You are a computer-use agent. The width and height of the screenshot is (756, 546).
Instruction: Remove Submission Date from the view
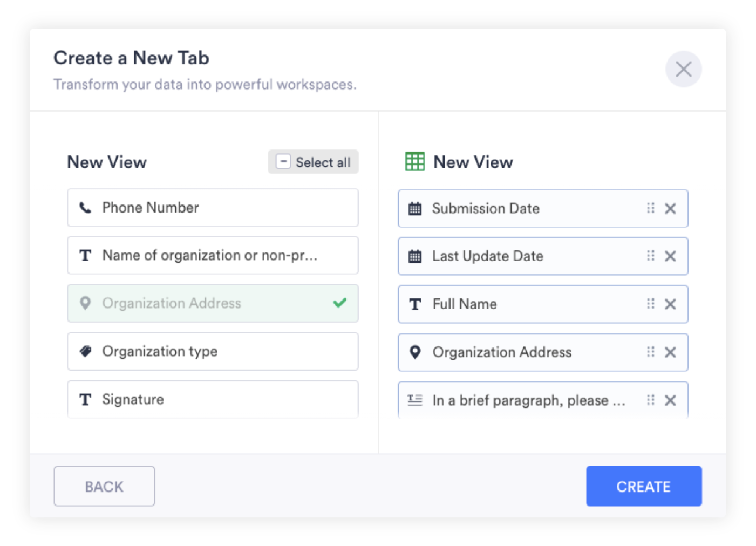(670, 209)
